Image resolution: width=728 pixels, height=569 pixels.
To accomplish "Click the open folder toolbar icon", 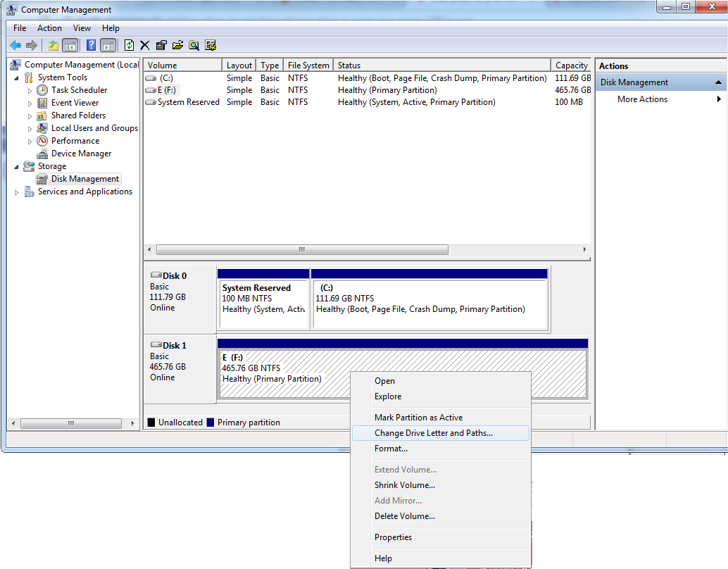I will click(177, 45).
